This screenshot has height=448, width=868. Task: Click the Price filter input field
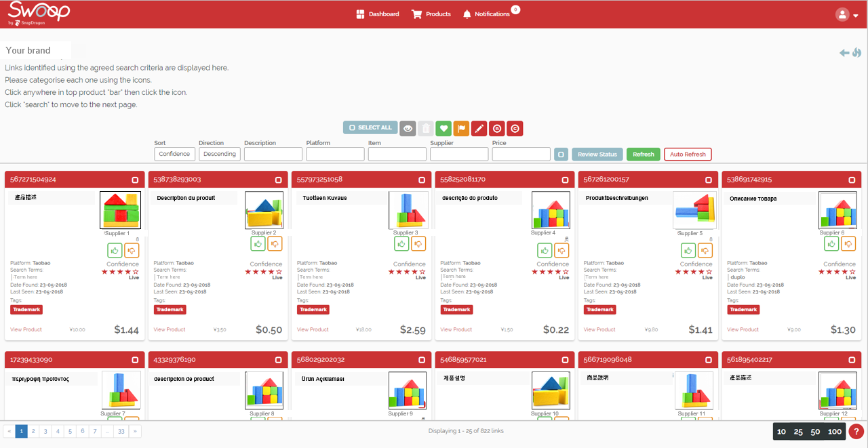(521, 154)
